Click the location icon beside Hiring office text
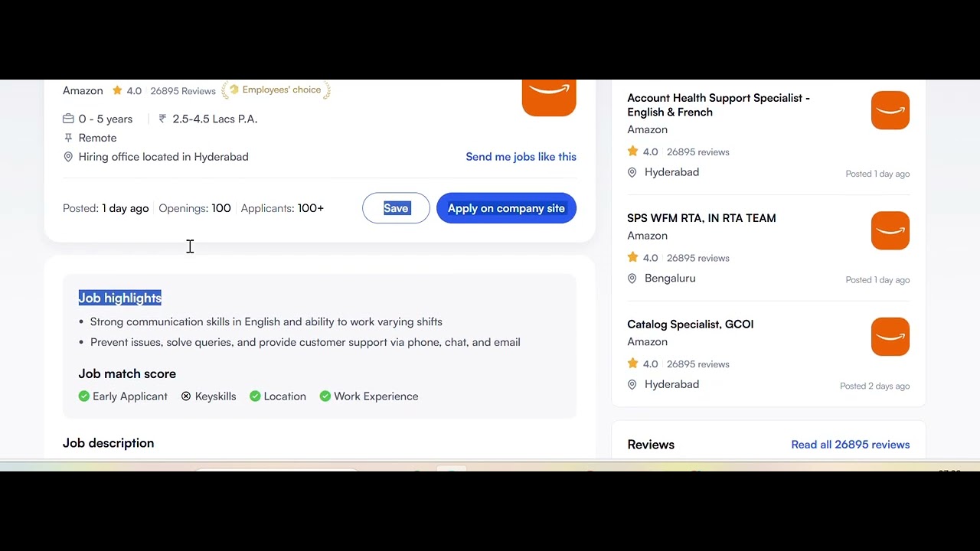 click(68, 157)
